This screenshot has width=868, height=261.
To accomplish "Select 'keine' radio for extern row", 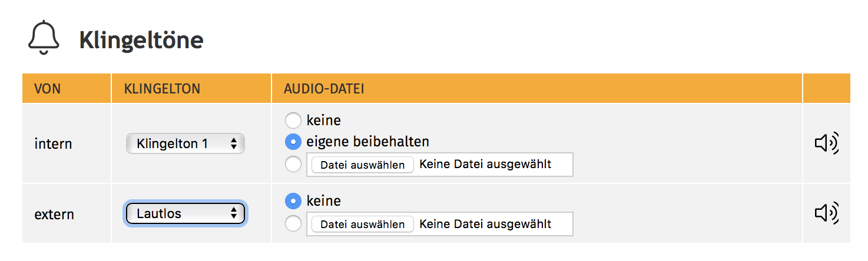I will [x=293, y=201].
